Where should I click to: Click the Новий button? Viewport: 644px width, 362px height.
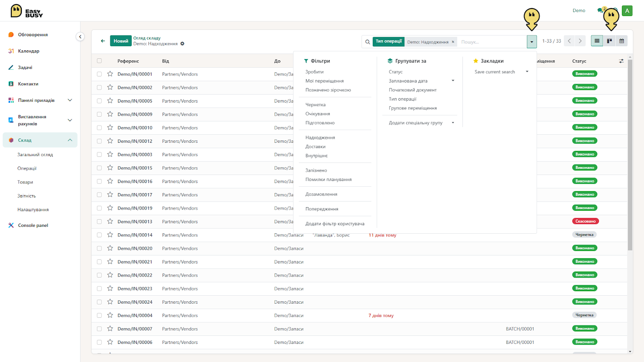(121, 41)
